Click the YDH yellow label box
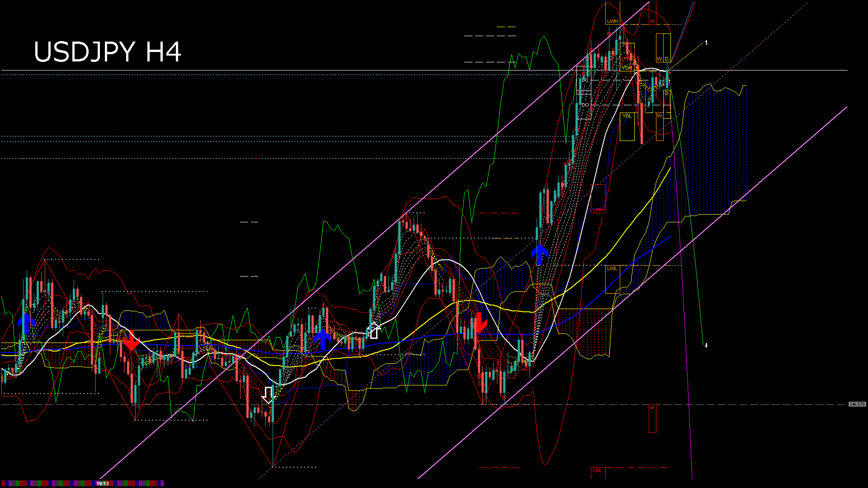This screenshot has height=488, width=868. tap(627, 68)
